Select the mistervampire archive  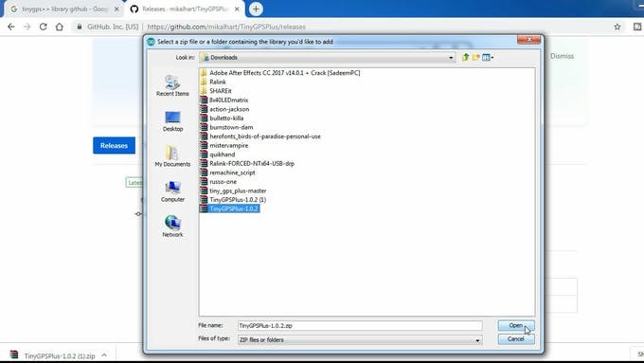click(224, 145)
